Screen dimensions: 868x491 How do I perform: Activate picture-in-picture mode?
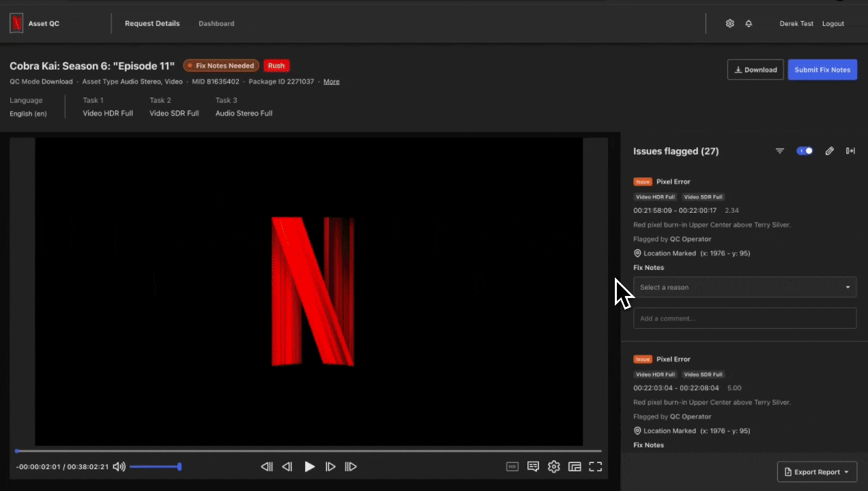[x=575, y=466]
